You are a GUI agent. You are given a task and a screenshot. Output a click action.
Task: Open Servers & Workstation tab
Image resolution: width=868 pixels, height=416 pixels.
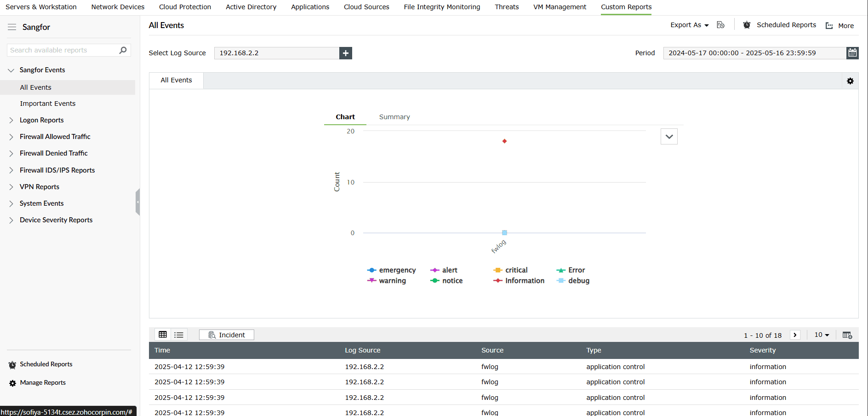[41, 7]
